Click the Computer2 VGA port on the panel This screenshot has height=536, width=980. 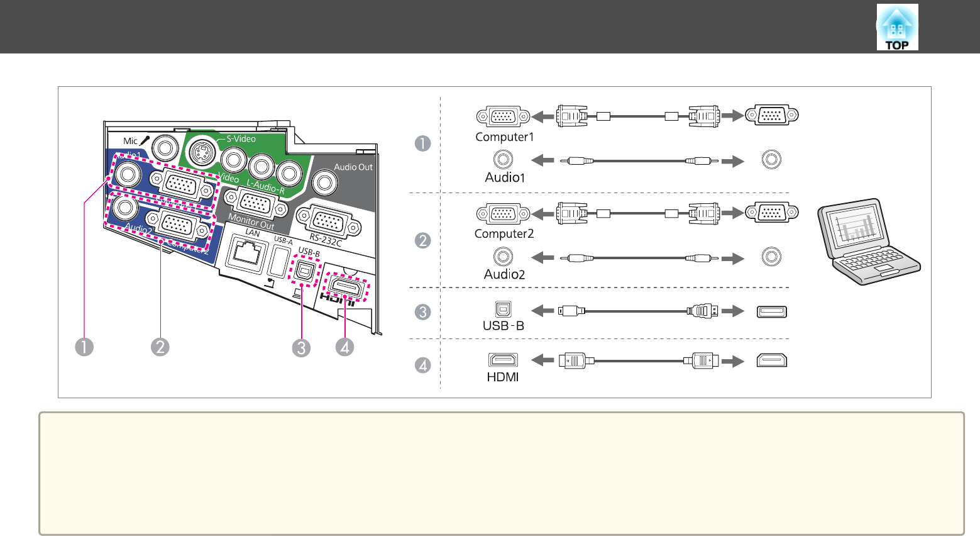pos(178,225)
